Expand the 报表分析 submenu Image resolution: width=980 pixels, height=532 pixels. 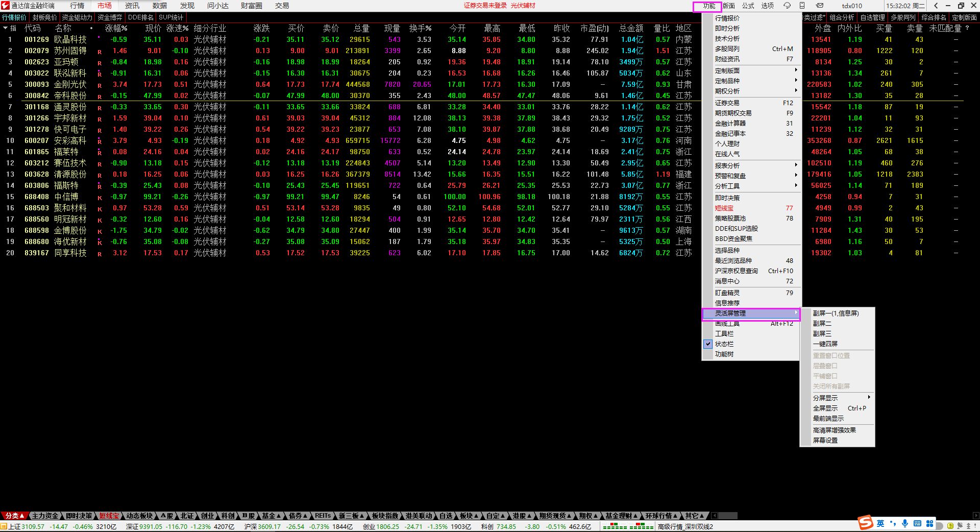pos(751,166)
